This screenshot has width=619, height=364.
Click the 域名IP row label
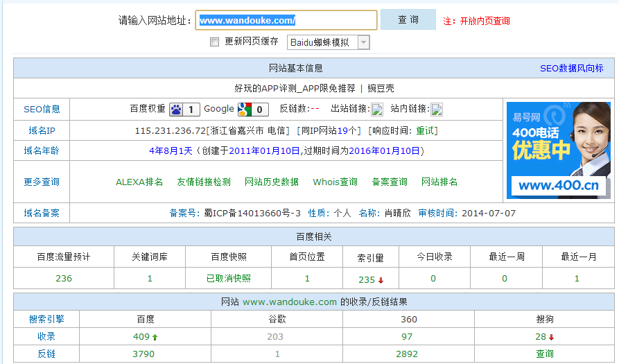click(x=42, y=130)
